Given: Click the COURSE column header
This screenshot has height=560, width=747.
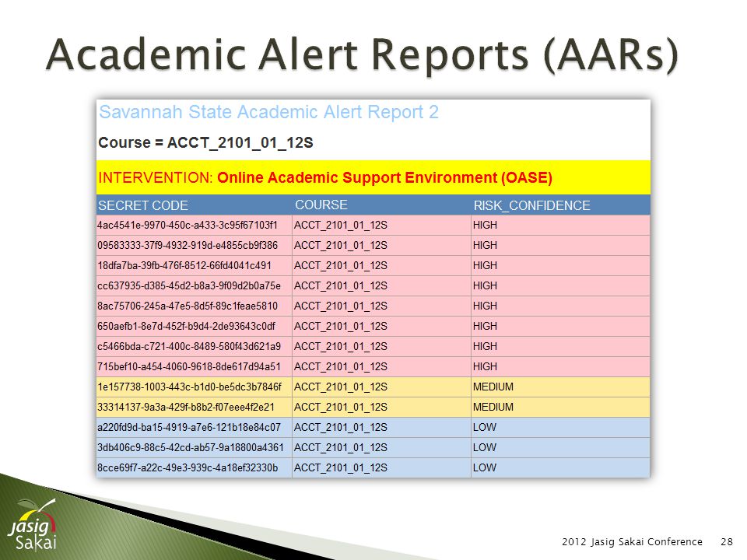Looking at the screenshot, I should click(x=321, y=205).
